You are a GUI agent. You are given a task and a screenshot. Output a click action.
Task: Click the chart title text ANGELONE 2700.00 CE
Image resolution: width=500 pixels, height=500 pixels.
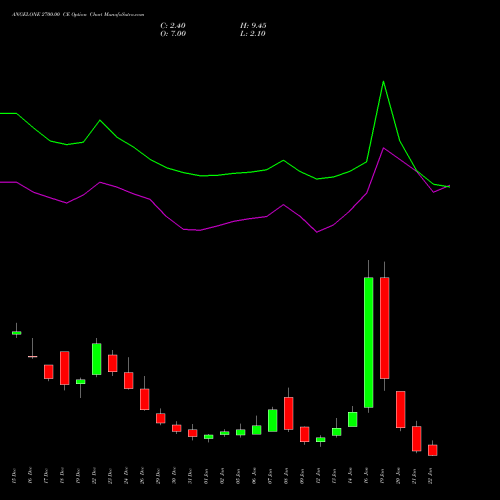[40, 15]
